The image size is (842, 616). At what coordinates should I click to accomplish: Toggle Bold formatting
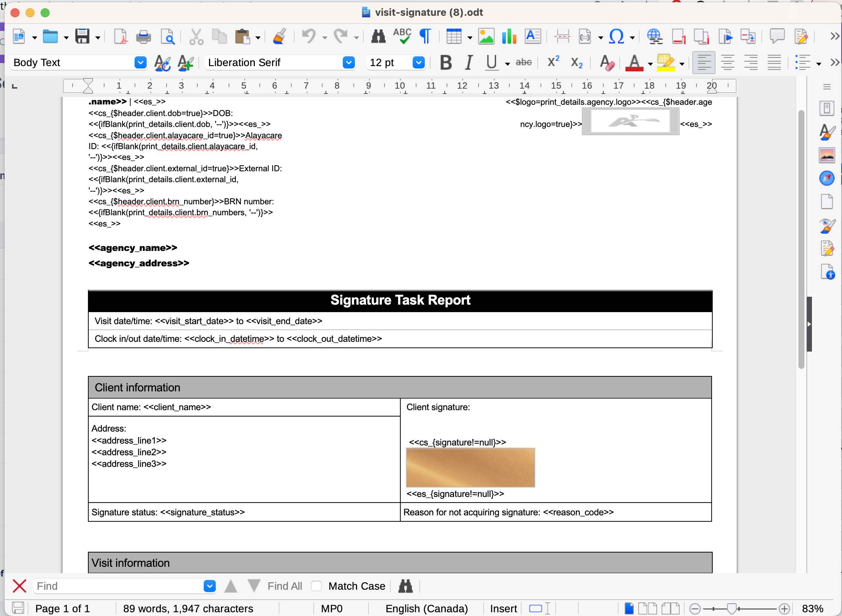click(446, 63)
